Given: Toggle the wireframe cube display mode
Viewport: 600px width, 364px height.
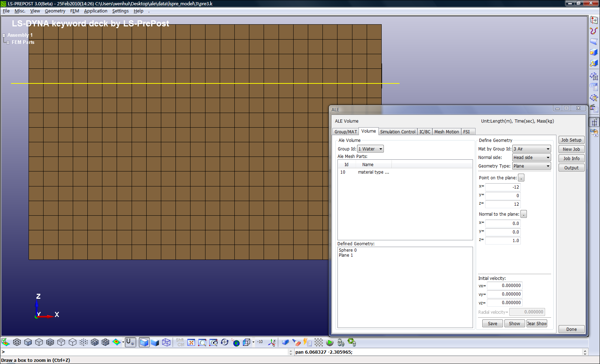Looking at the screenshot, I should [166, 343].
